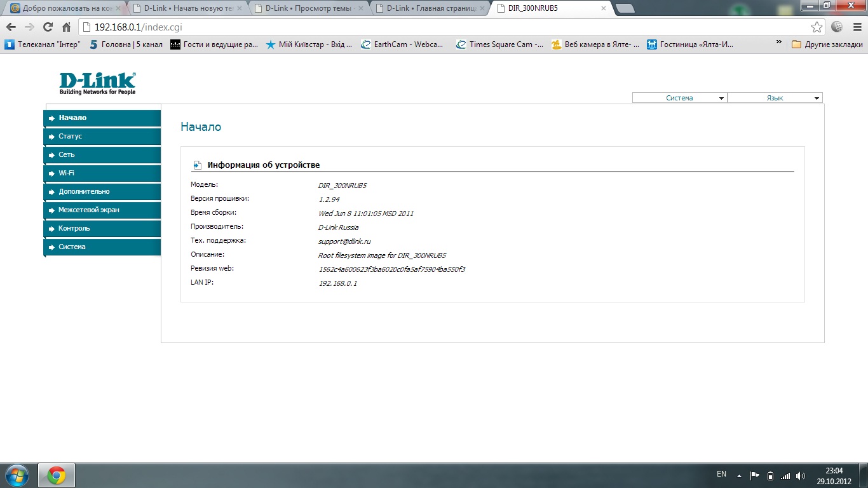Open the browser home page
This screenshot has height=488, width=868.
66,27
